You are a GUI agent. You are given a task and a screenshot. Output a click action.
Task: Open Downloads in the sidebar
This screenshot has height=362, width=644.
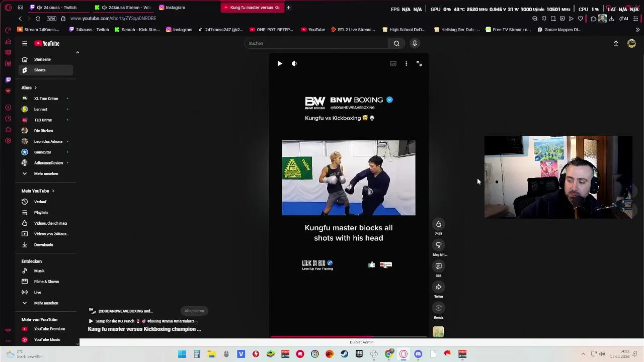click(46, 244)
